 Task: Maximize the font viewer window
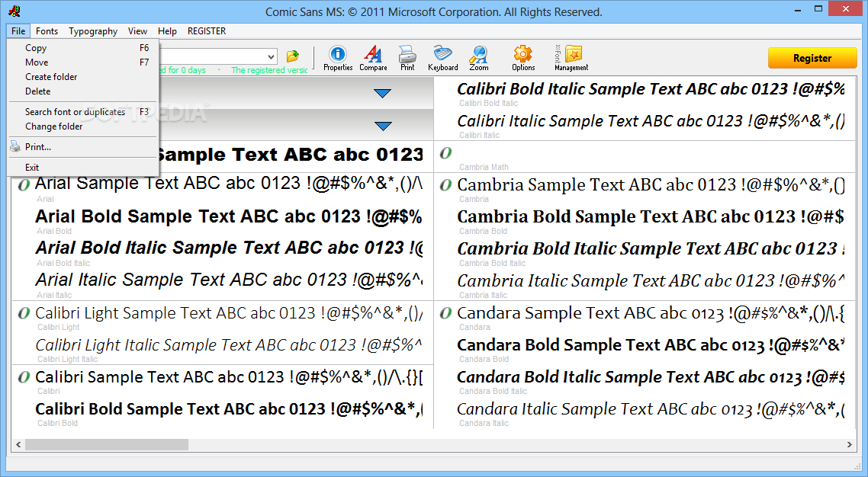pos(818,9)
